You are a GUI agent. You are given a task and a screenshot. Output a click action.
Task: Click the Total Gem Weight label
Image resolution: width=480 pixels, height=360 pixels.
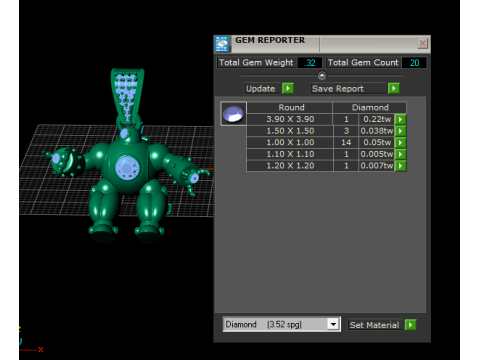click(x=256, y=63)
